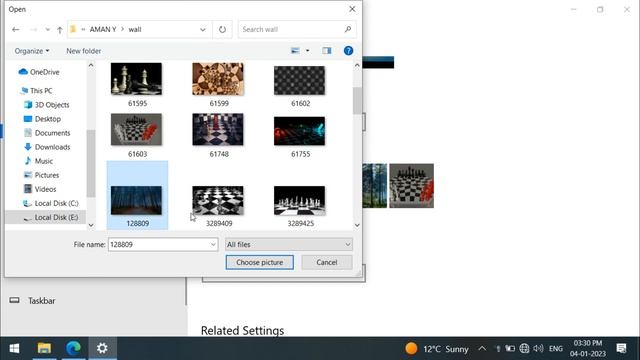Select OneDrive in the navigation pane
The height and width of the screenshot is (360, 640).
click(39, 72)
